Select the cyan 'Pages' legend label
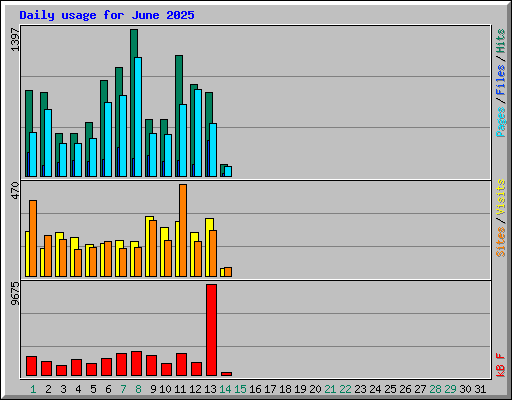This screenshot has height=400, width=512. [x=500, y=122]
